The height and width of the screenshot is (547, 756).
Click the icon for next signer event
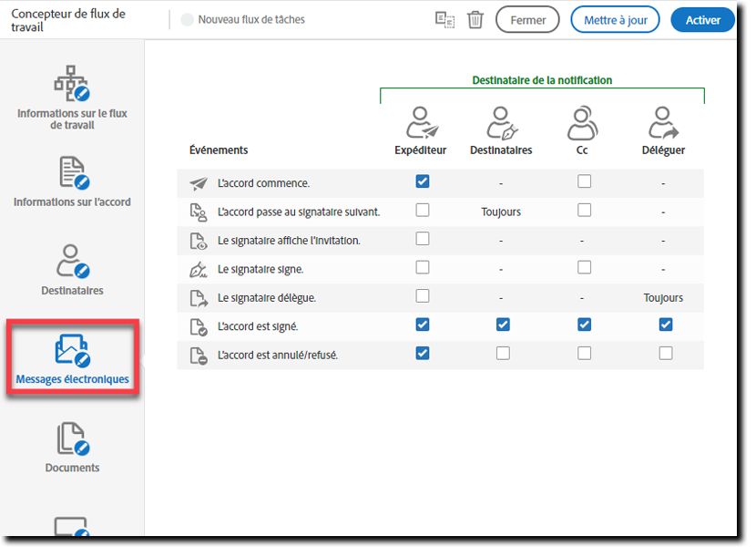click(199, 212)
